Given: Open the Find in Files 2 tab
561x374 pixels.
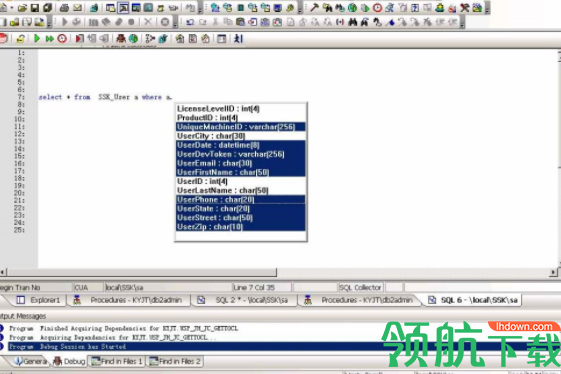Looking at the screenshot, I should click(x=175, y=361).
